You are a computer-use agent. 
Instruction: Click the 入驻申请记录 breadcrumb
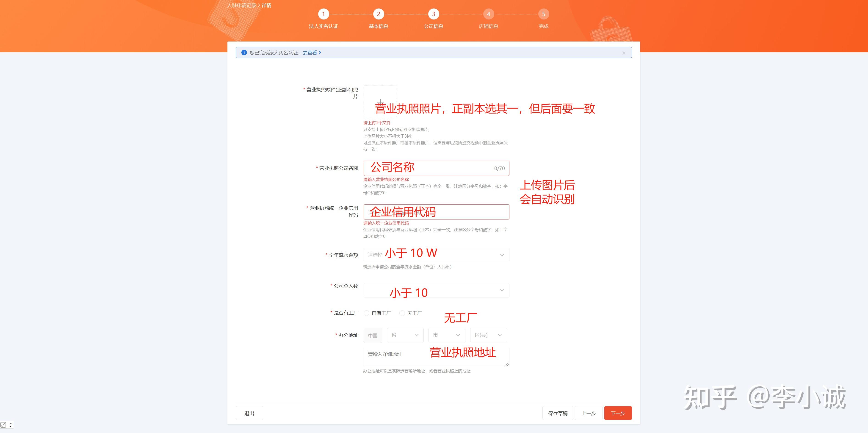pos(242,6)
